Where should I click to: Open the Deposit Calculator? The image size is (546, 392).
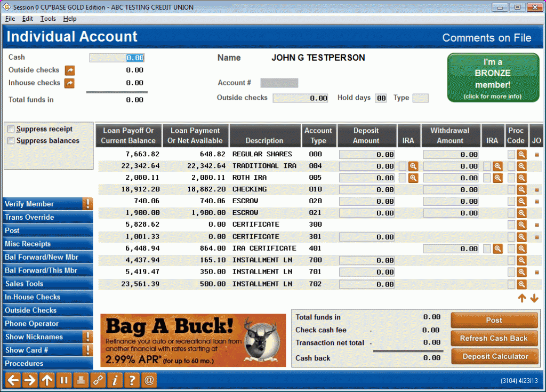point(494,356)
